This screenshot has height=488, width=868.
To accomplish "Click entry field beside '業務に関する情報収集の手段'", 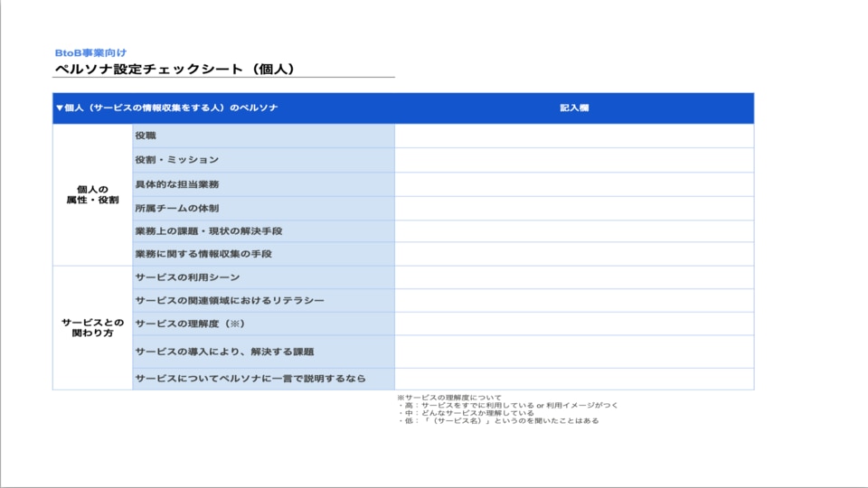I will pyautogui.click(x=574, y=254).
